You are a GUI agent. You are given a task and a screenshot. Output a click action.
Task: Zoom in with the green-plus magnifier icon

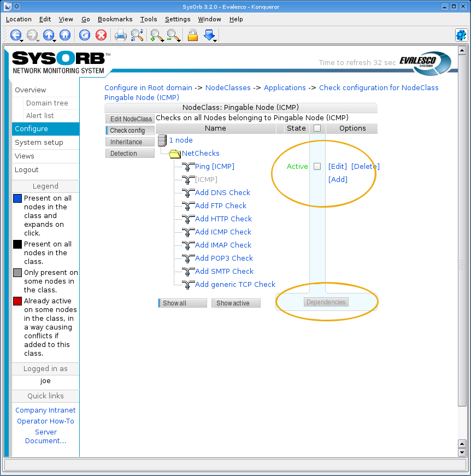point(156,35)
